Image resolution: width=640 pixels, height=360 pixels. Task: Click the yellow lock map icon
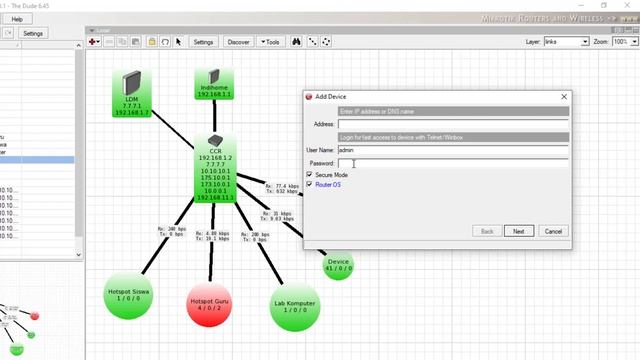click(152, 42)
